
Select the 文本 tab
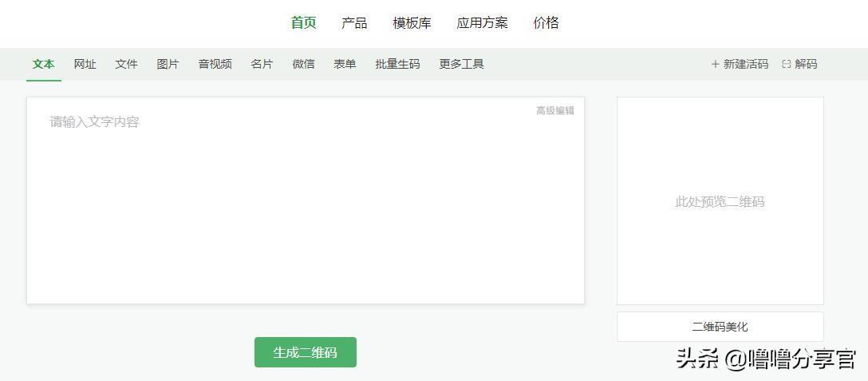[44, 64]
